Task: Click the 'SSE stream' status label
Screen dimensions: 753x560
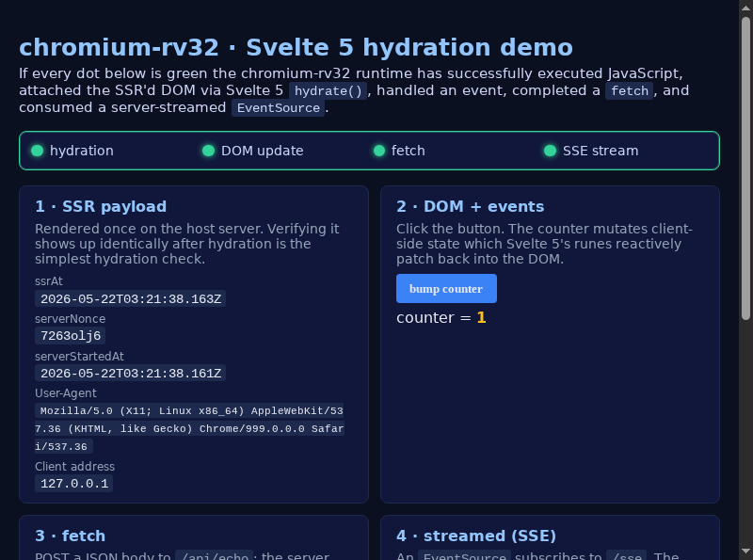Action: [x=601, y=151]
